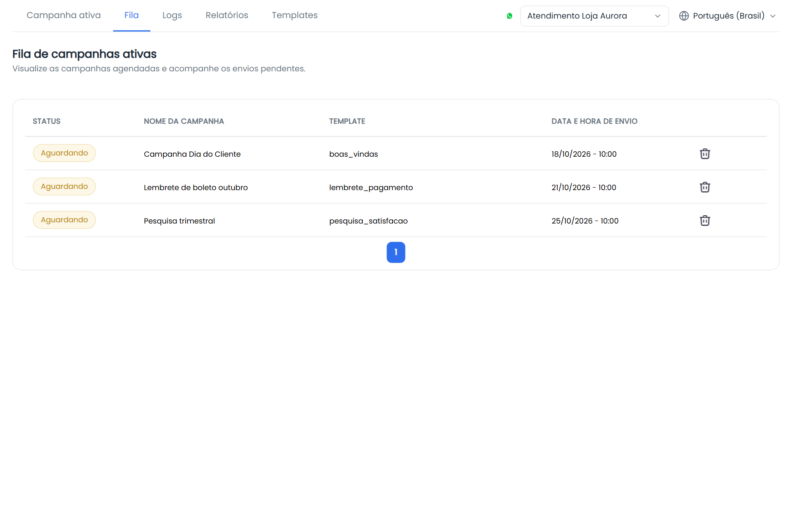Viewport: 792px width, 532px height.
Task: Click the Fila de campanhas ativas heading
Action: [85, 54]
